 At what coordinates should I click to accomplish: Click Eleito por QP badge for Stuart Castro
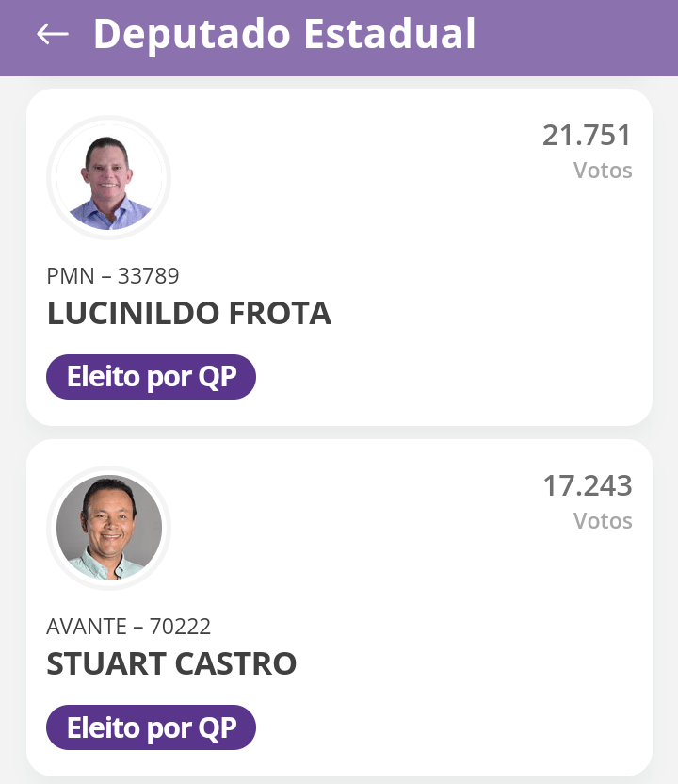point(151,727)
